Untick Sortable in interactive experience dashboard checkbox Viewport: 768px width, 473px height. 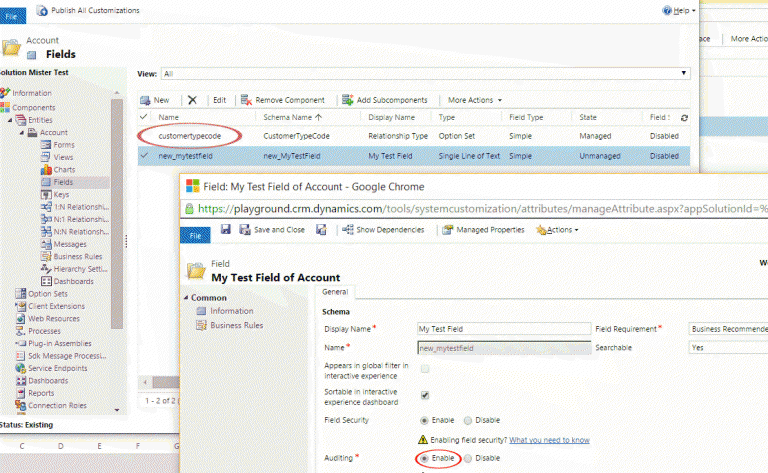point(425,395)
